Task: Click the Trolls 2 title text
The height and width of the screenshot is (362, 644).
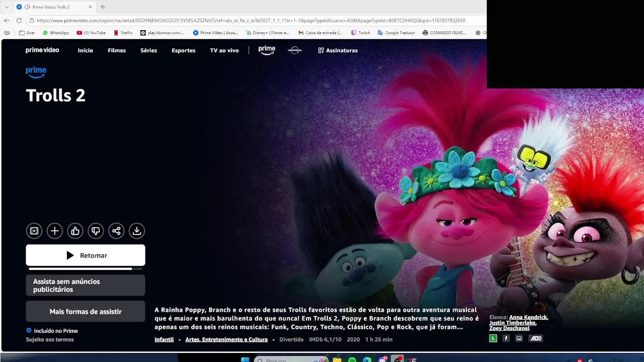Action: point(55,95)
